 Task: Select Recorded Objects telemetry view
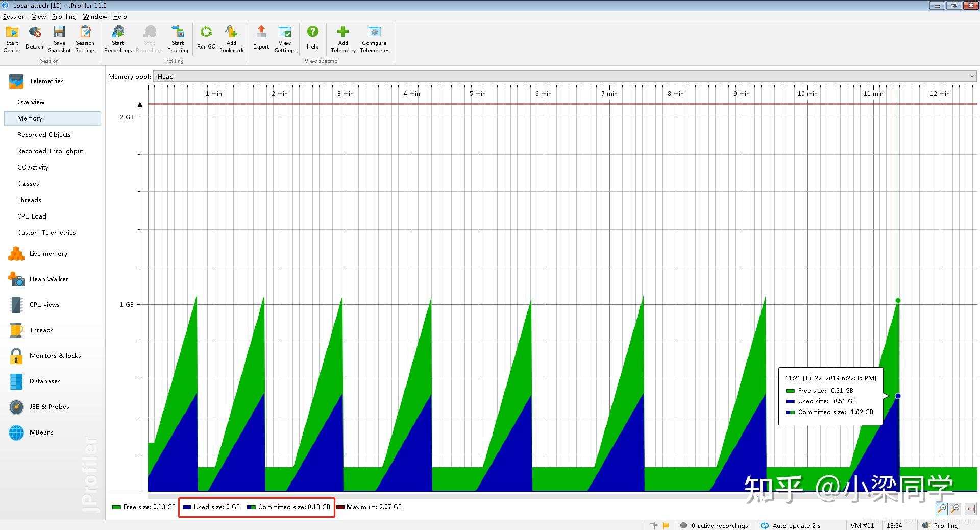44,135
